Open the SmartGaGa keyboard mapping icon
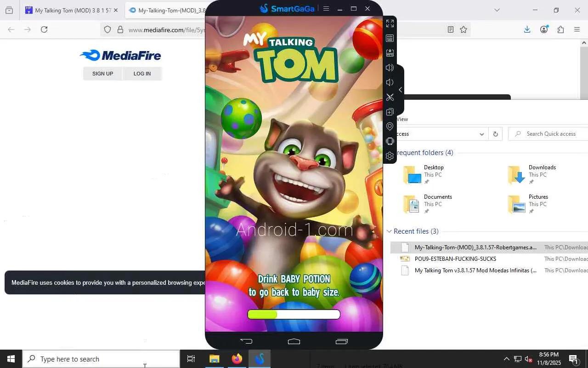 390,38
